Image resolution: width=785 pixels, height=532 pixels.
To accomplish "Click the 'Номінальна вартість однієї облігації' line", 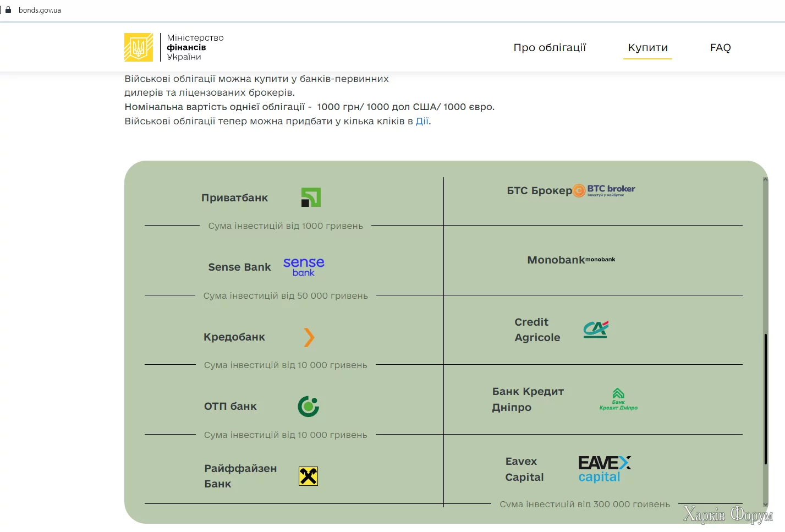I will tap(310, 107).
